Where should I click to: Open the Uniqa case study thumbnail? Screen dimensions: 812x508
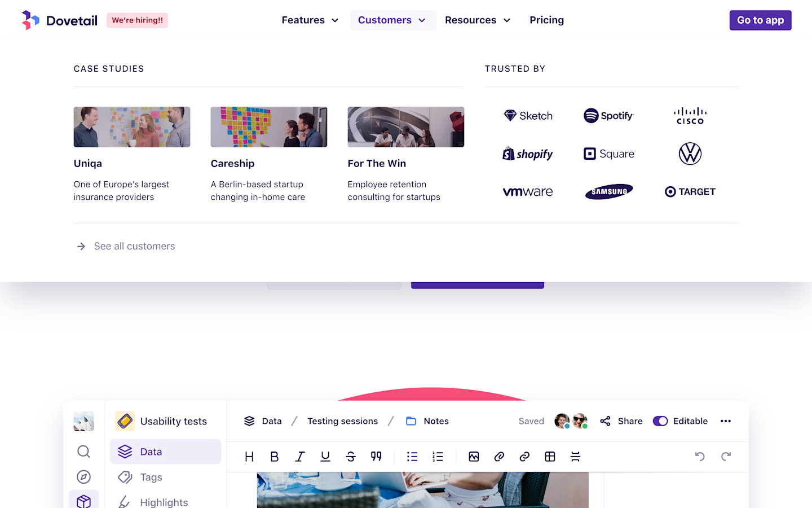132,127
